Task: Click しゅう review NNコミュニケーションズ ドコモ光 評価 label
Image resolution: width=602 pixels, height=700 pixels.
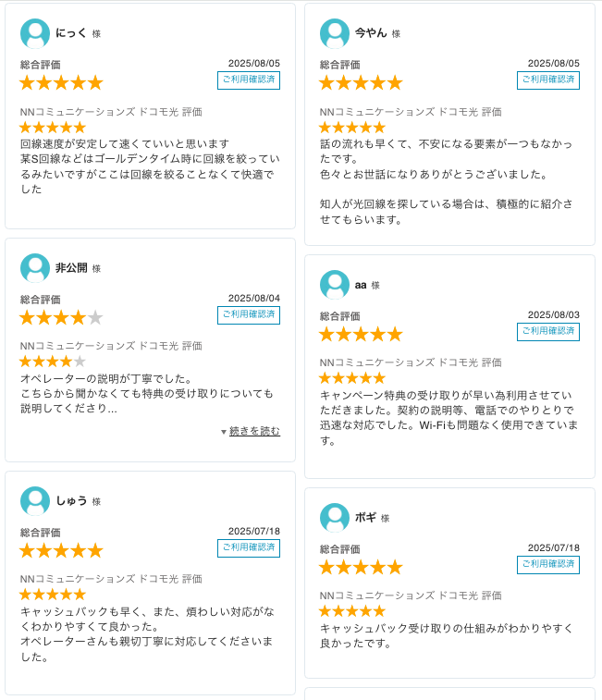Action: 111,579
